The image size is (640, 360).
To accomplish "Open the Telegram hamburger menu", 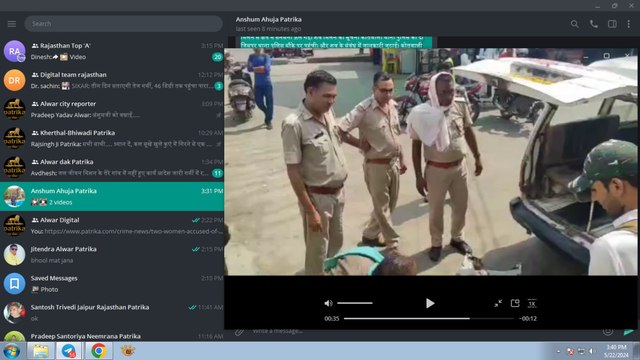I will 12,24.
